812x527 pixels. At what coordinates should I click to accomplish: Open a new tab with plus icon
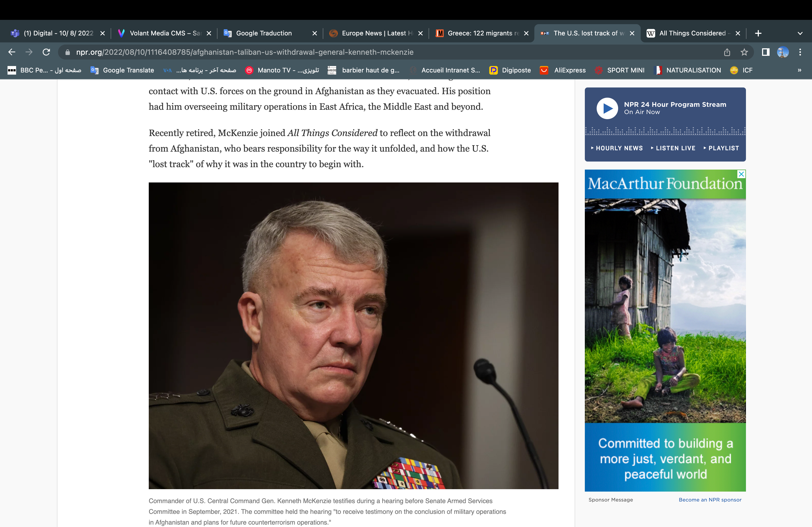coord(758,33)
